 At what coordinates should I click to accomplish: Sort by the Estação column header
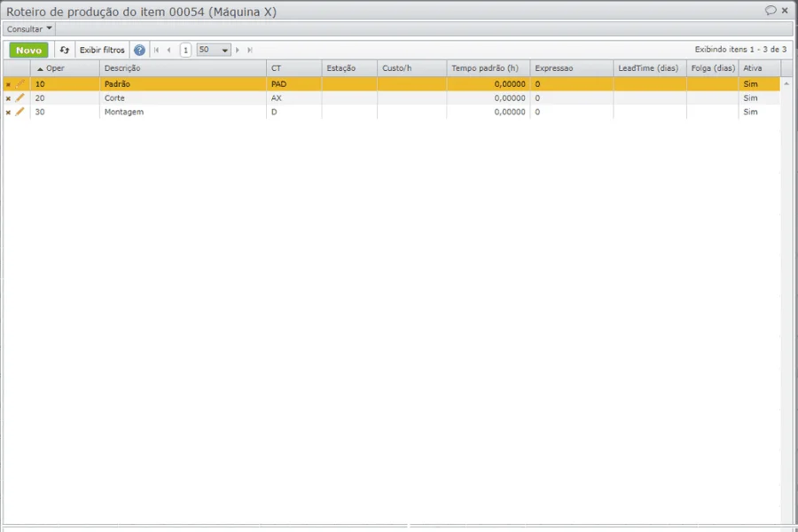pos(349,68)
